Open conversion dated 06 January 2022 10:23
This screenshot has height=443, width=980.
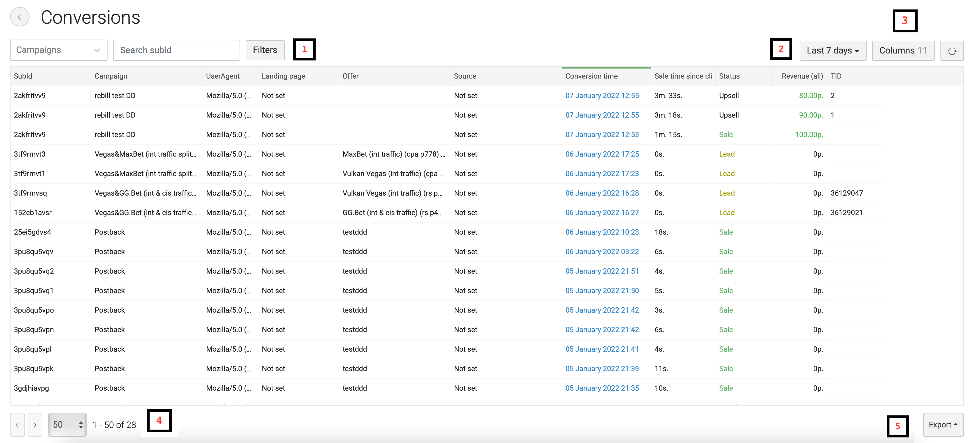tap(602, 232)
